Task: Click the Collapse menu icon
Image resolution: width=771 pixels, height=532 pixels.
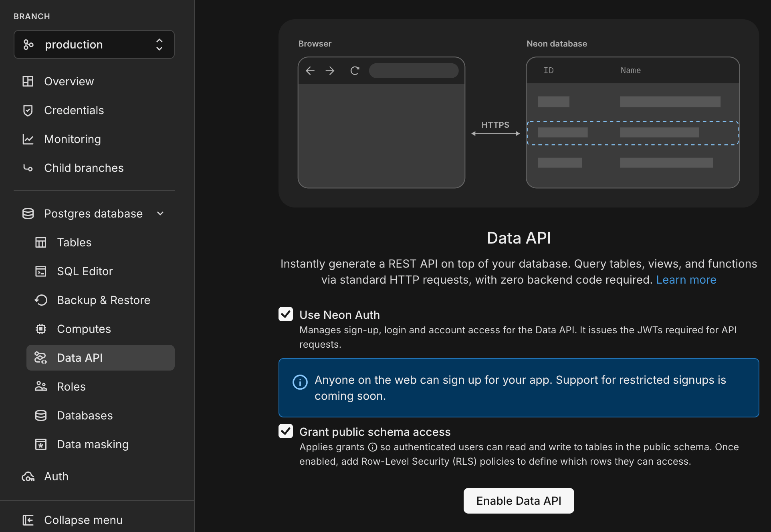Action: point(28,520)
